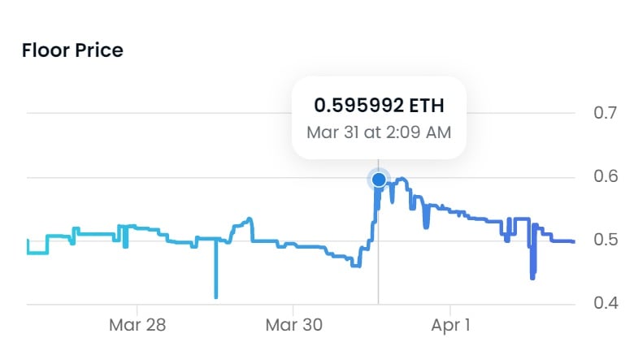This screenshot has width=634, height=364.
Task: Click the Floor Price chart title
Action: 73,50
